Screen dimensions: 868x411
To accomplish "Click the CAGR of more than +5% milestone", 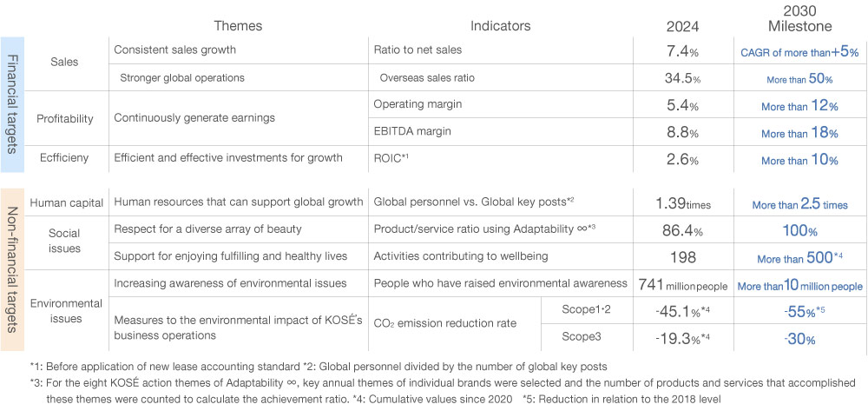I will (799, 52).
